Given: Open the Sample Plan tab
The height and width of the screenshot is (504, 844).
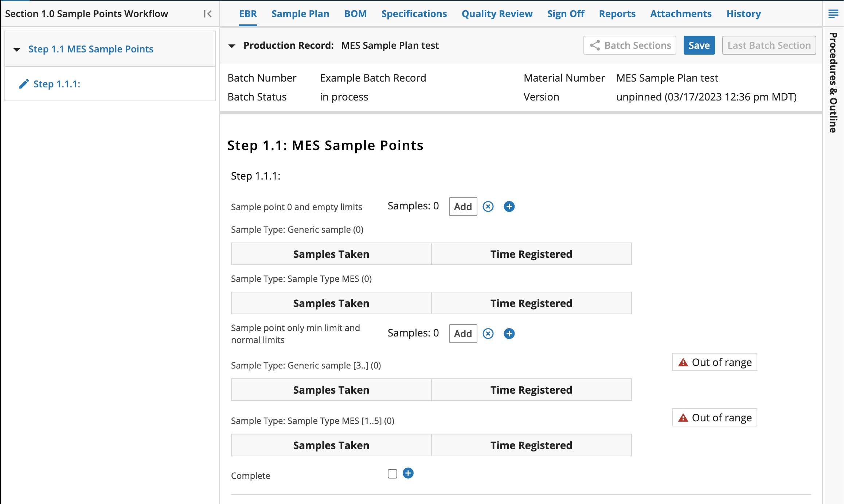Looking at the screenshot, I should click(x=300, y=14).
